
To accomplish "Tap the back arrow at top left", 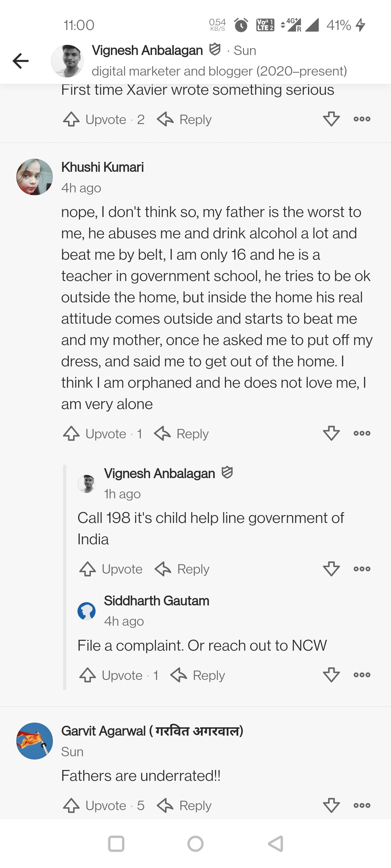I will (x=21, y=61).
